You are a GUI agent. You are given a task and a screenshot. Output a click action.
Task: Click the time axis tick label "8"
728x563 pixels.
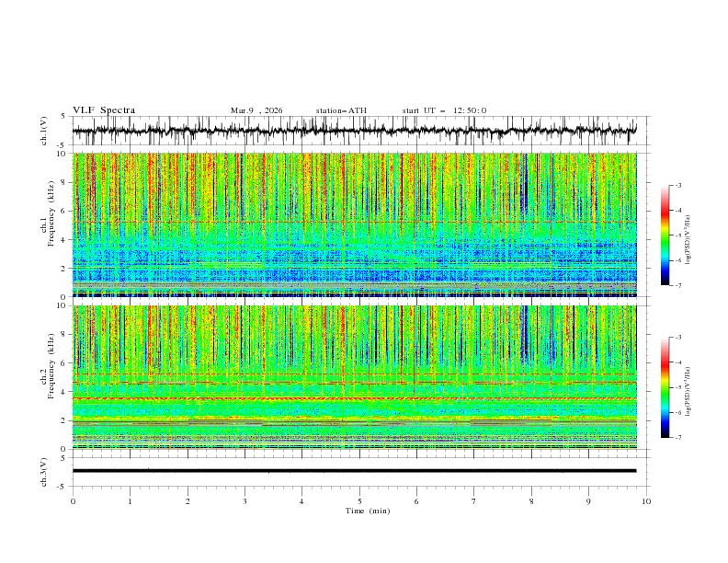click(x=531, y=501)
